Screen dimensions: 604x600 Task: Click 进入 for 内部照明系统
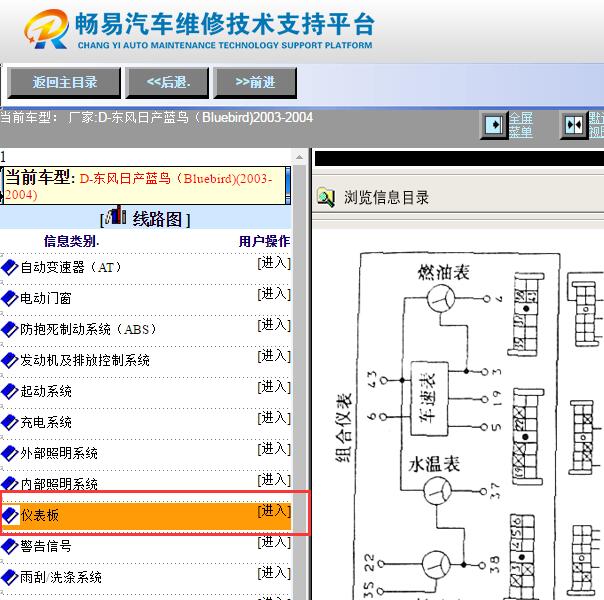pyautogui.click(x=274, y=480)
